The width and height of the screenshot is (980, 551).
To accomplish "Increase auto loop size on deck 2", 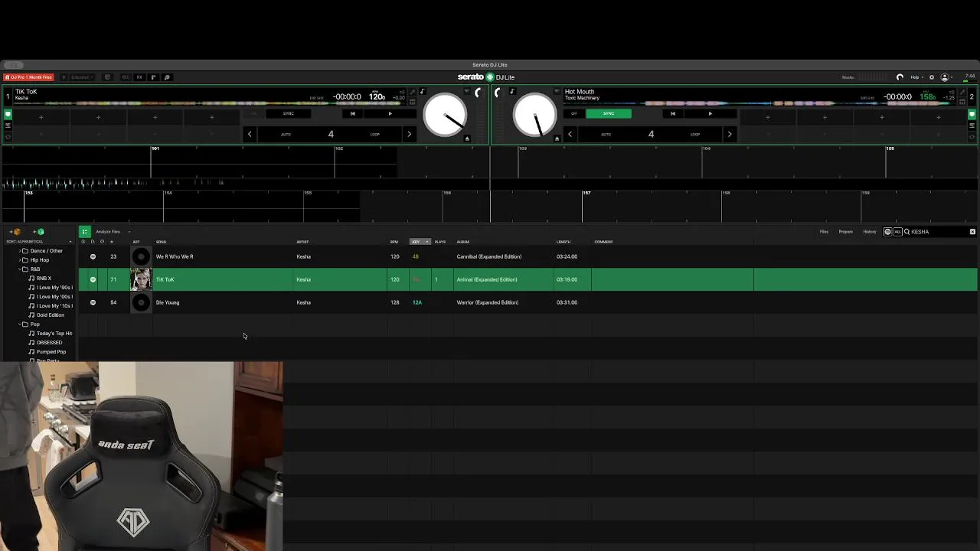I will click(x=729, y=134).
